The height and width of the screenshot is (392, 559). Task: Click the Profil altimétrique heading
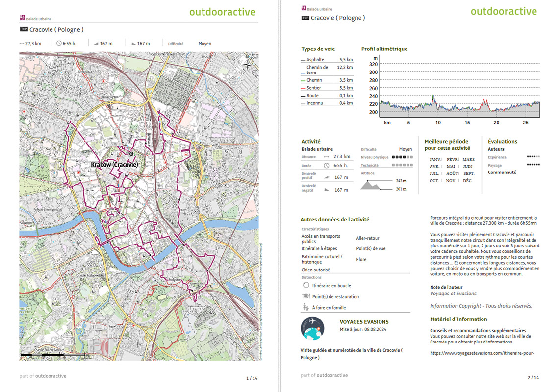(x=384, y=49)
